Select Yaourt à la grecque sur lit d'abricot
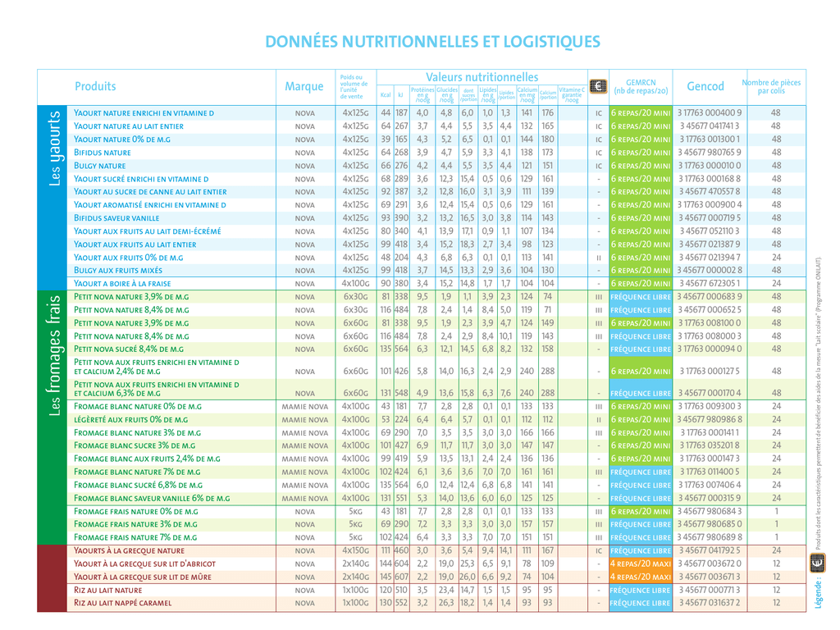 click(x=144, y=564)
